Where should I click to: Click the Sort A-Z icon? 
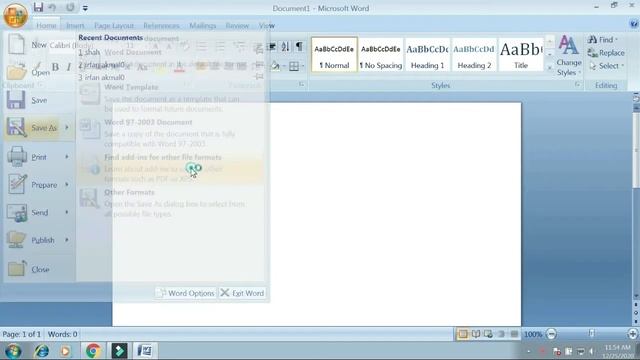(x=285, y=46)
